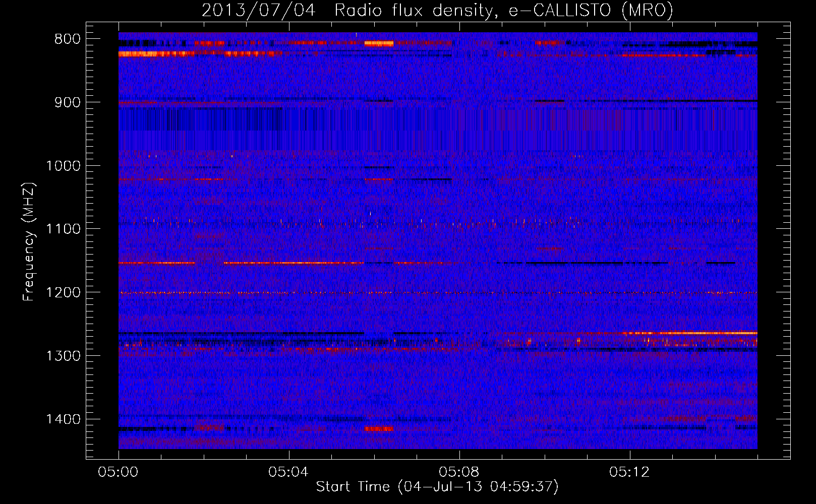
Task: Click the 'Start Time (04-Jul-13 04:59:37)' label
Action: pos(437,486)
